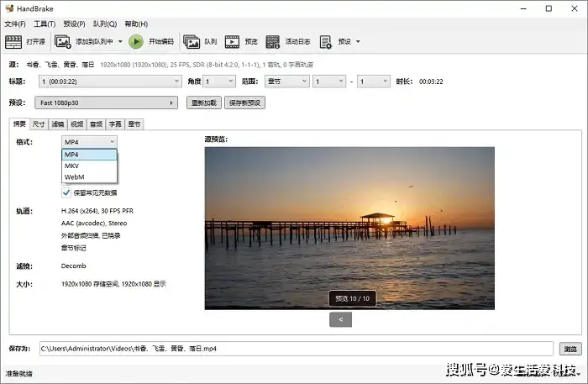This screenshot has height=384, width=588.
Task: Switch to the Dimensions tab
Action: pyautogui.click(x=39, y=124)
